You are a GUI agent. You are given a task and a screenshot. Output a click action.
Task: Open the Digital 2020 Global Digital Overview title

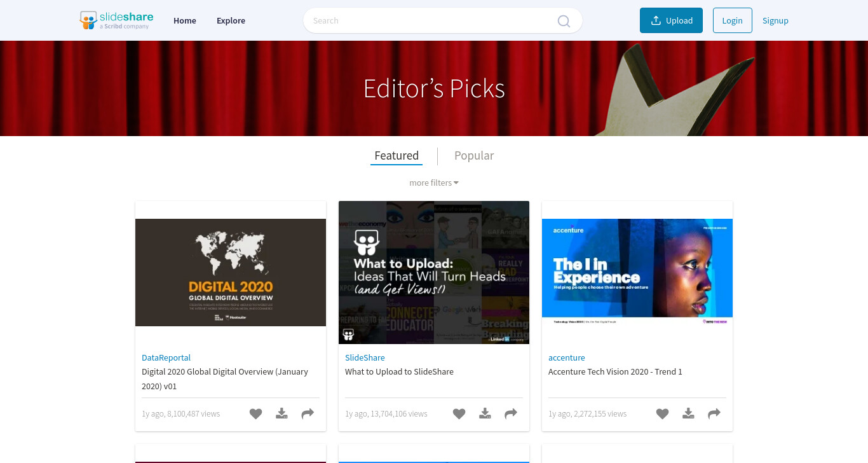pos(225,379)
